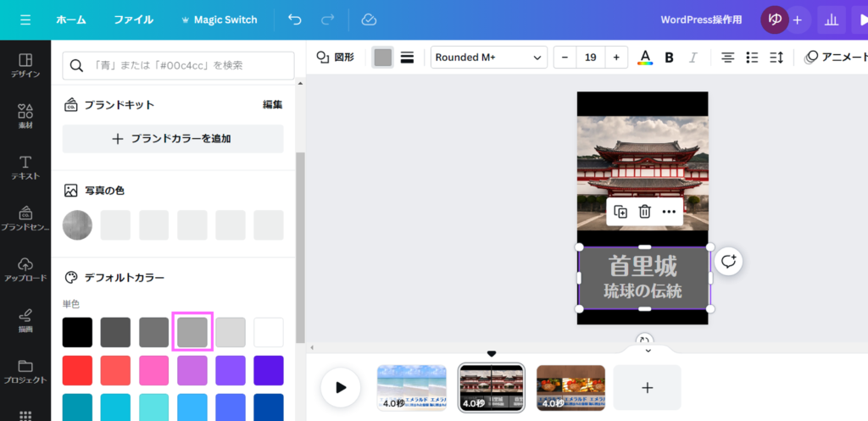Viewport: 868px width, 421px height.
Task: Delete selected element with trash icon
Action: point(644,212)
